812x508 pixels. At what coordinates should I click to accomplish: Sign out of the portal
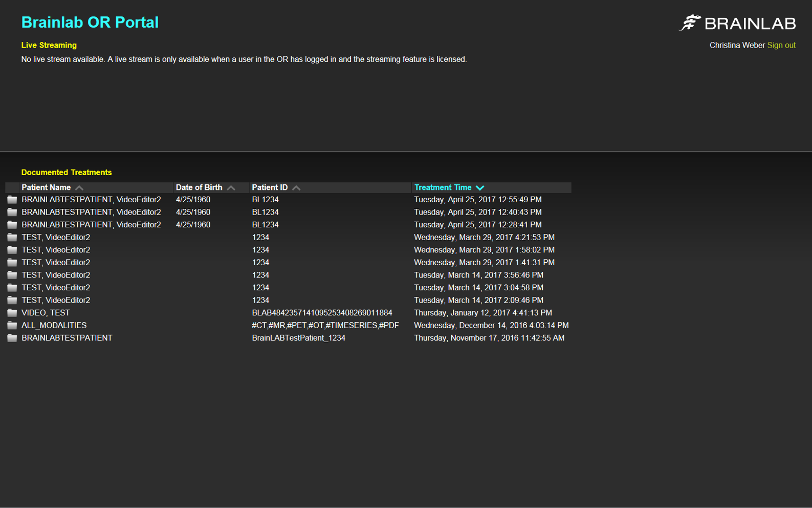tap(781, 45)
